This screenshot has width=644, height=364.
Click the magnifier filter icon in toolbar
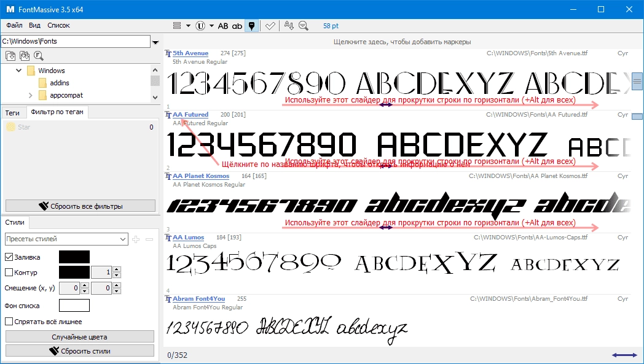click(304, 26)
